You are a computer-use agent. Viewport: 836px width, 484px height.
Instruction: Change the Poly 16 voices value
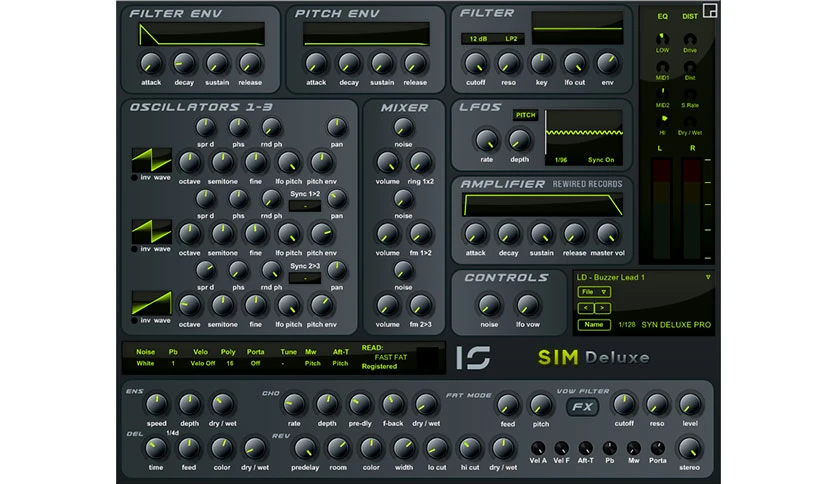coord(230,364)
